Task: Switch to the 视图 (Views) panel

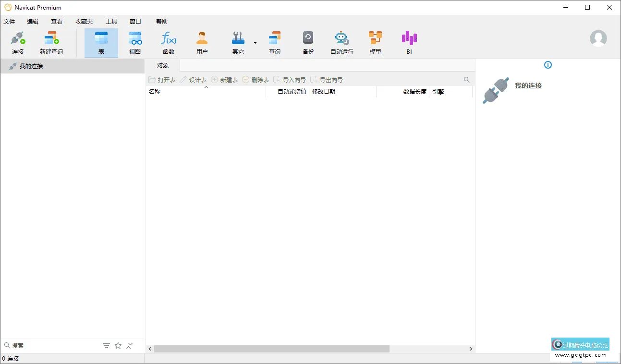Action: (x=135, y=42)
